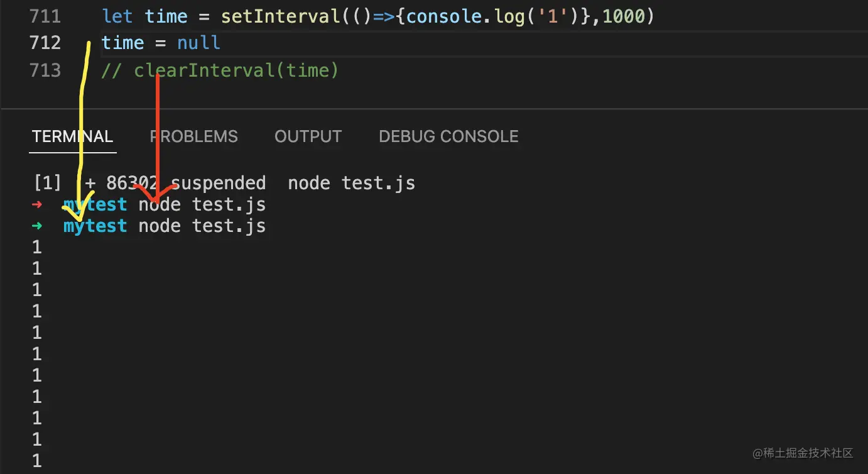868x474 pixels.
Task: Click the mytest folder name beside the green arrow
Action: click(95, 226)
